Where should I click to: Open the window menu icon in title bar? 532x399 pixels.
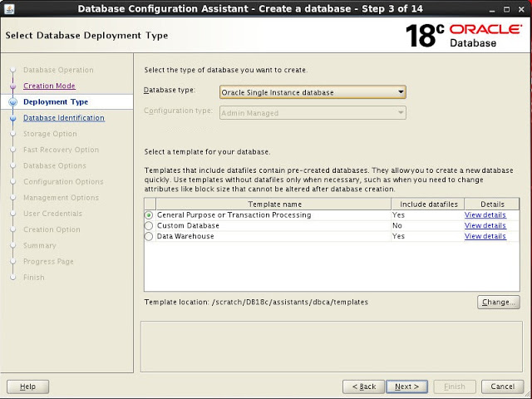pyautogui.click(x=8, y=8)
